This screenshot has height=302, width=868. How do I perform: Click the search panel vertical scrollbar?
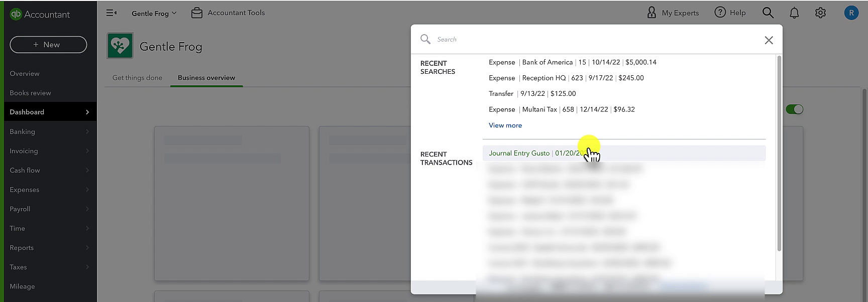point(779,153)
